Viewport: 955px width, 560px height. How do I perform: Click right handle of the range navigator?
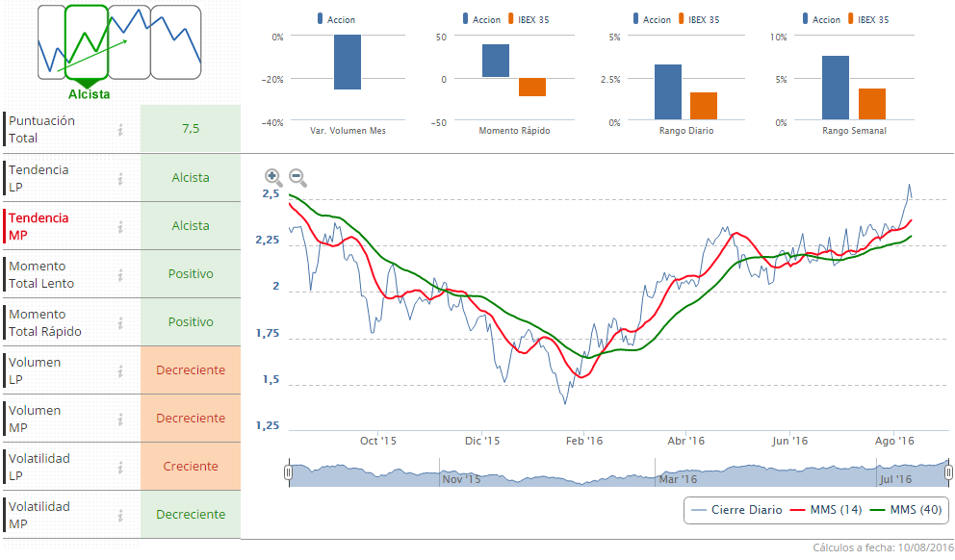click(x=948, y=472)
